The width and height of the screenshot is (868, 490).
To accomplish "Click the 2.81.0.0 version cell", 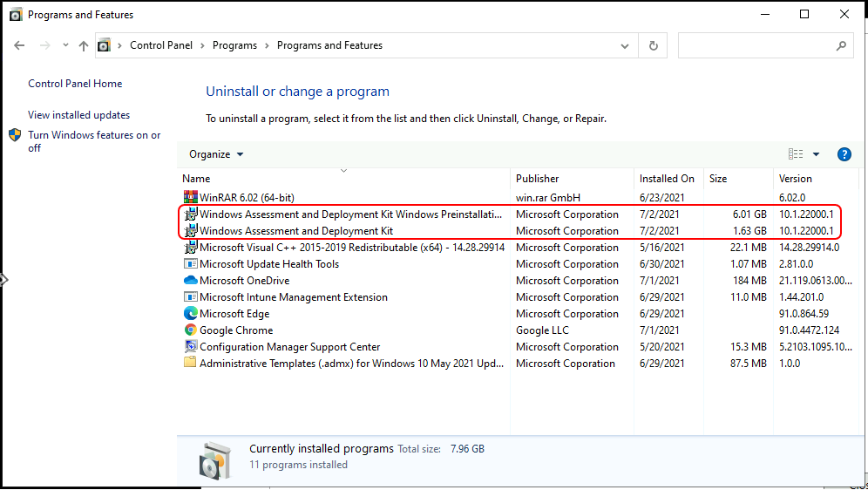I will [796, 264].
